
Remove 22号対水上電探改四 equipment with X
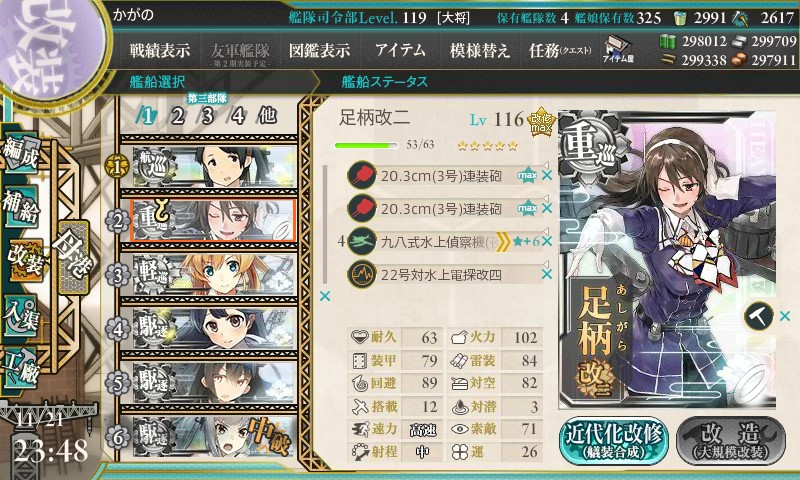point(547,274)
